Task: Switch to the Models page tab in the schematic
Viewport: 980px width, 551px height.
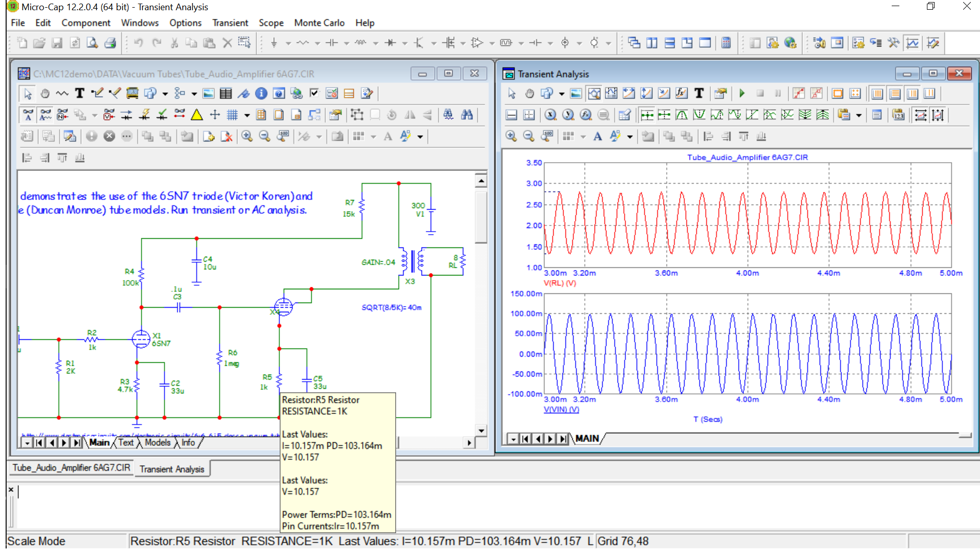Action: [158, 442]
